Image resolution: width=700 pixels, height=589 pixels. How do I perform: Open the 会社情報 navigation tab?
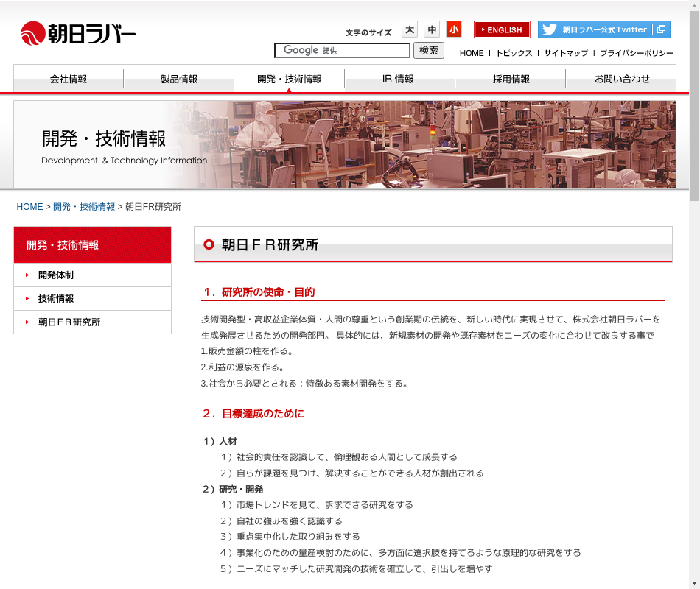pyautogui.click(x=69, y=79)
